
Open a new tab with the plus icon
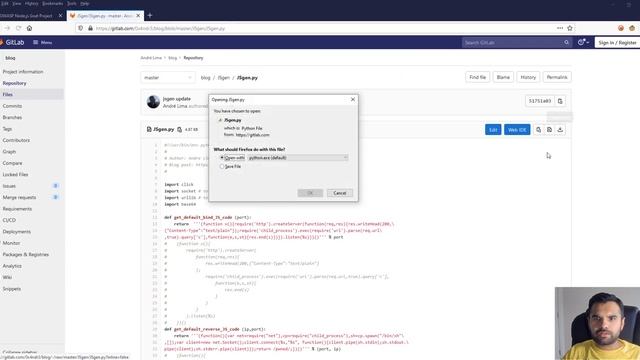150,16
